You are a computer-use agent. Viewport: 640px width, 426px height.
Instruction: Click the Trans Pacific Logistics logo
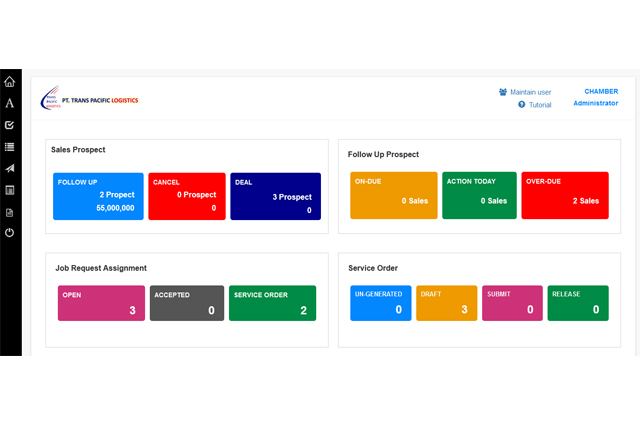89,100
